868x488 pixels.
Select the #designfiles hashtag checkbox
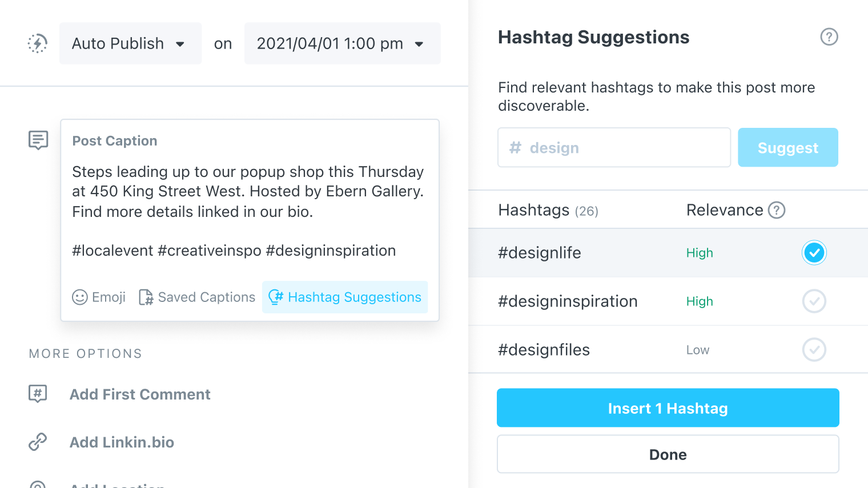(814, 350)
